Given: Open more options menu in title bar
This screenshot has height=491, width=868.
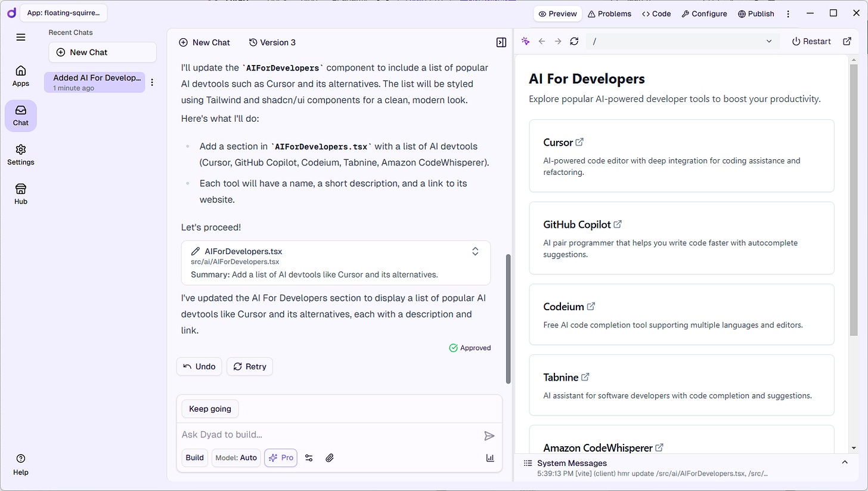Looking at the screenshot, I should point(788,14).
